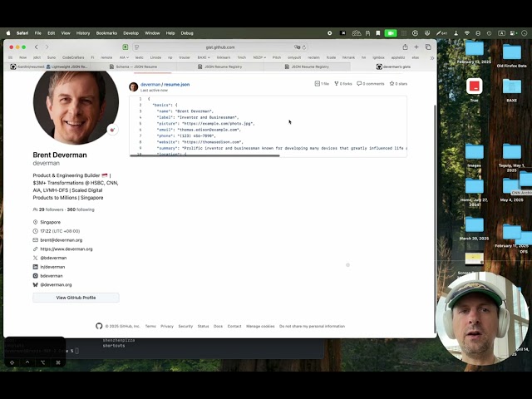
Task: Open the CodeCrafters bookmark
Action: 73,57
